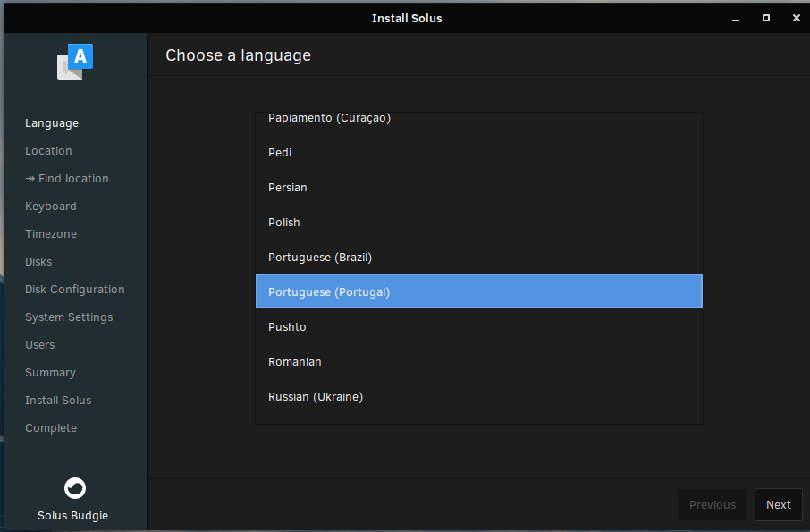Click the language translation icon in sidebar
This screenshot has width=810, height=532.
(75, 62)
